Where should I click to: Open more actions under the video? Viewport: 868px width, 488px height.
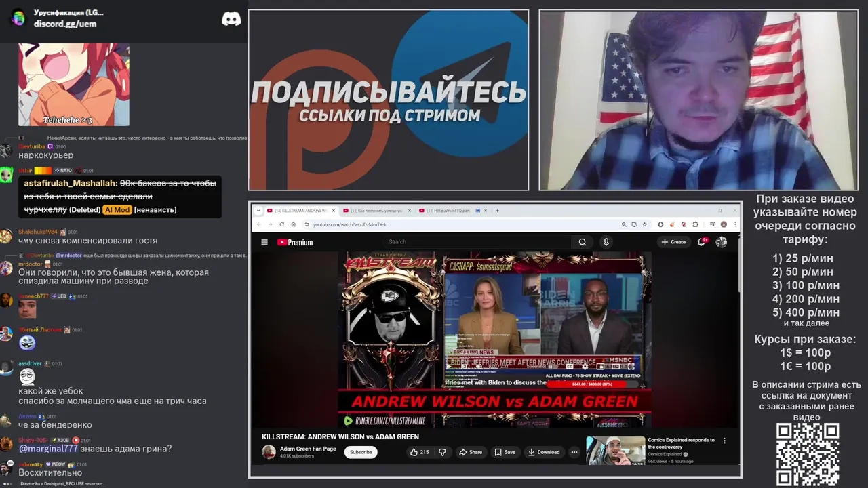(x=574, y=452)
